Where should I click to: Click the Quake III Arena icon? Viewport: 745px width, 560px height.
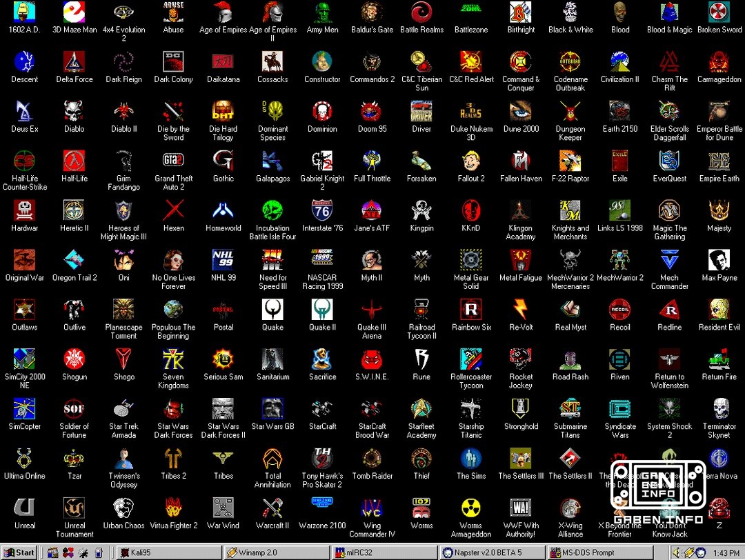point(372,310)
